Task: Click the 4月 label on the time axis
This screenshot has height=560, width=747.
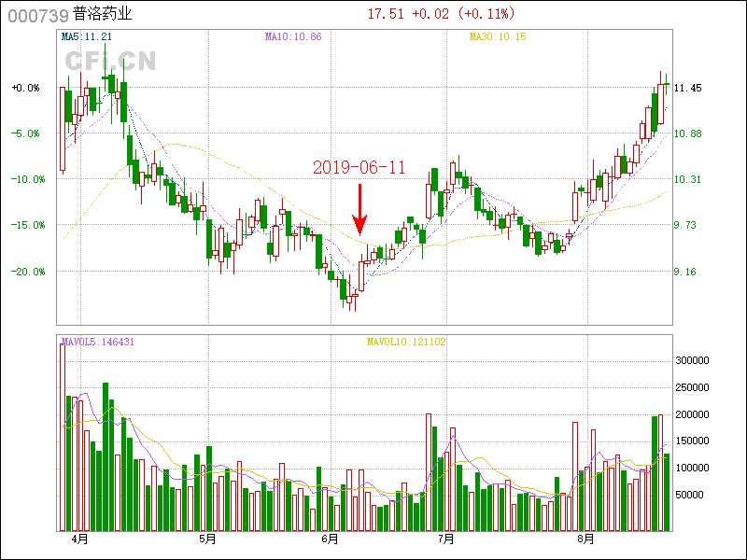Action: (79, 539)
